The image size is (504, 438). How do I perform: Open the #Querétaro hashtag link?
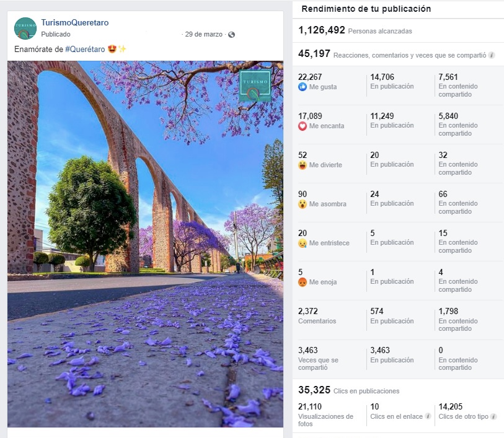click(85, 49)
